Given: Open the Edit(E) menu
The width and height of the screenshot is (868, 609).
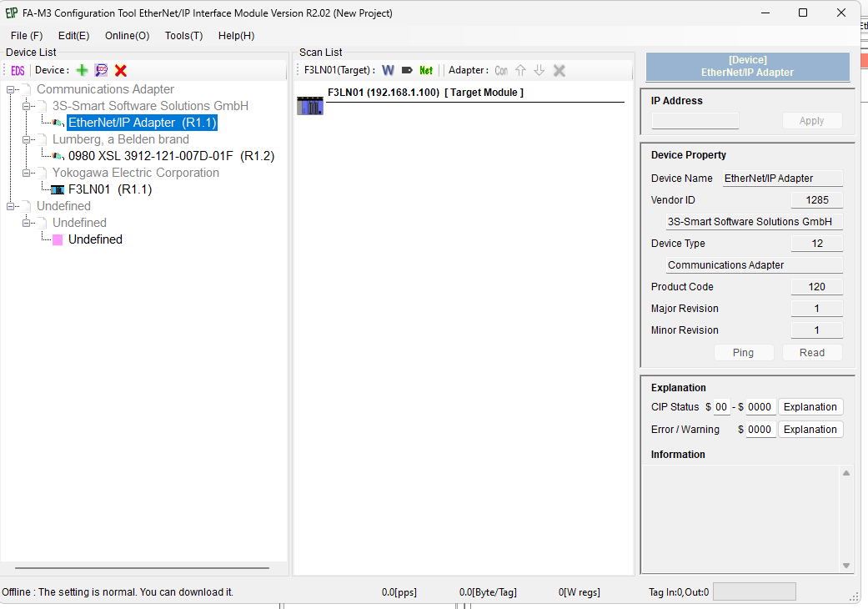Looking at the screenshot, I should 73,35.
